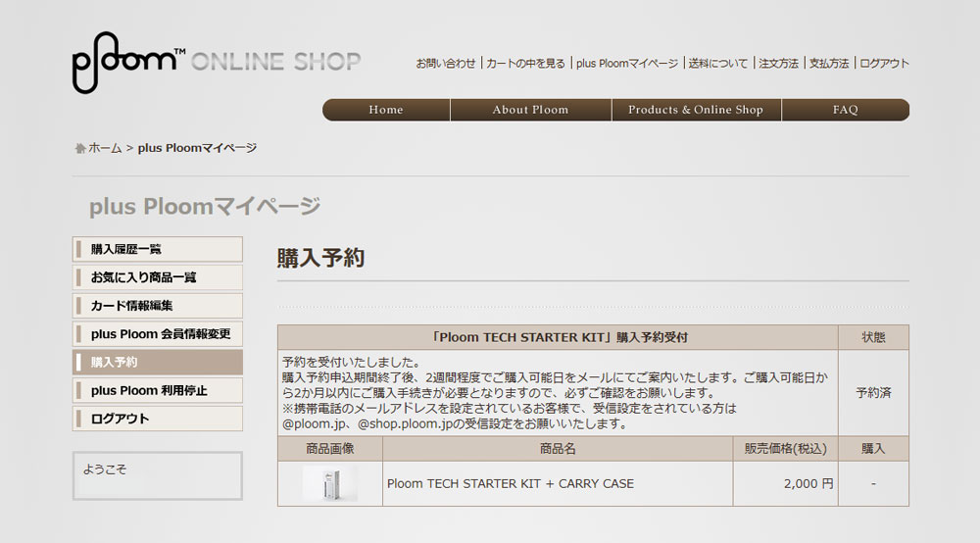Open the お問い合わせ link
980x543 pixels.
coord(446,63)
